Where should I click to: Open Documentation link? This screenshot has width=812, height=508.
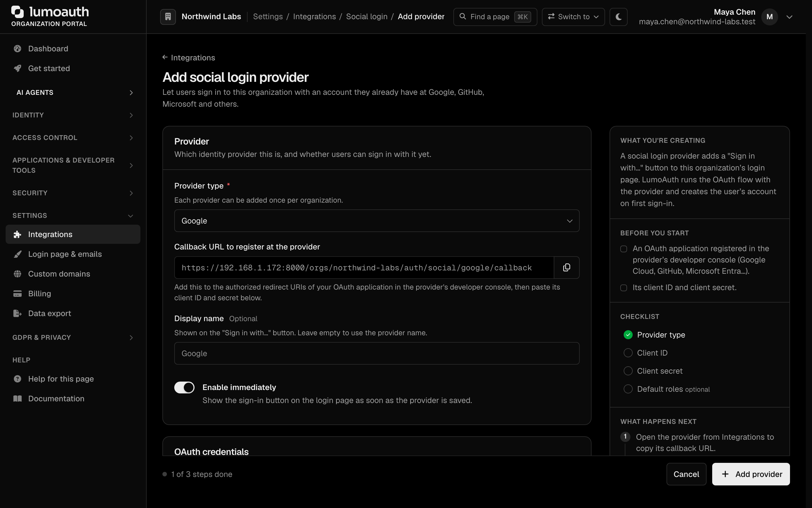(x=73, y=399)
